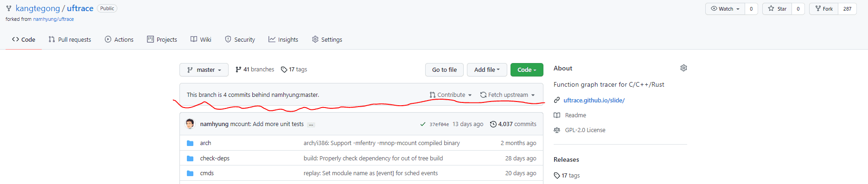Open the master branch selector dropdown
Image resolution: width=868 pixels, height=184 pixels.
(x=204, y=70)
